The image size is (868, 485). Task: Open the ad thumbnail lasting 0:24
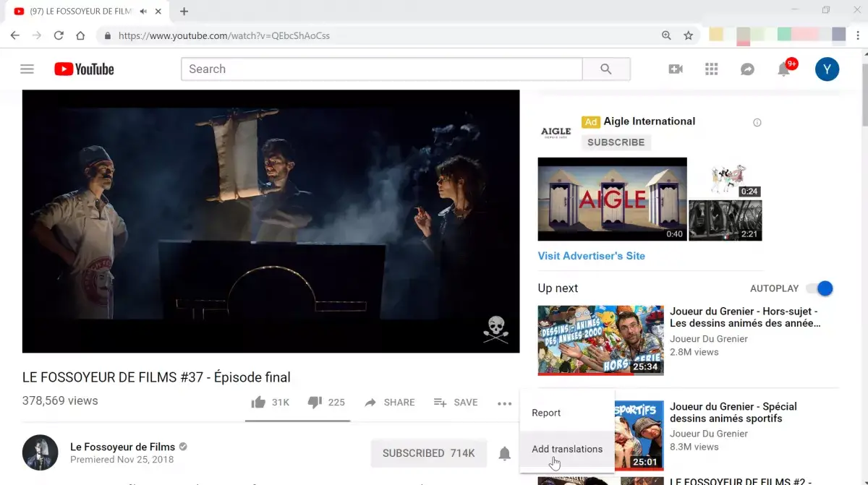[x=726, y=178]
